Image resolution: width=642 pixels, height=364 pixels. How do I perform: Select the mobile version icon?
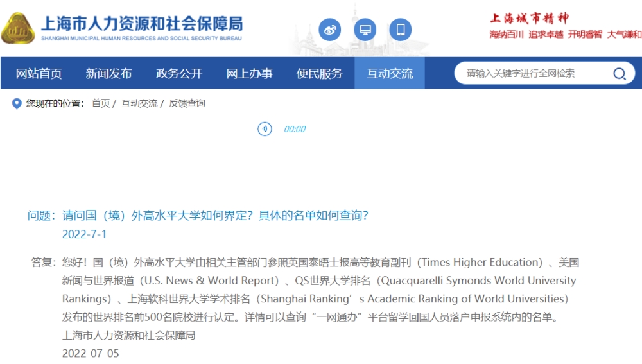400,30
